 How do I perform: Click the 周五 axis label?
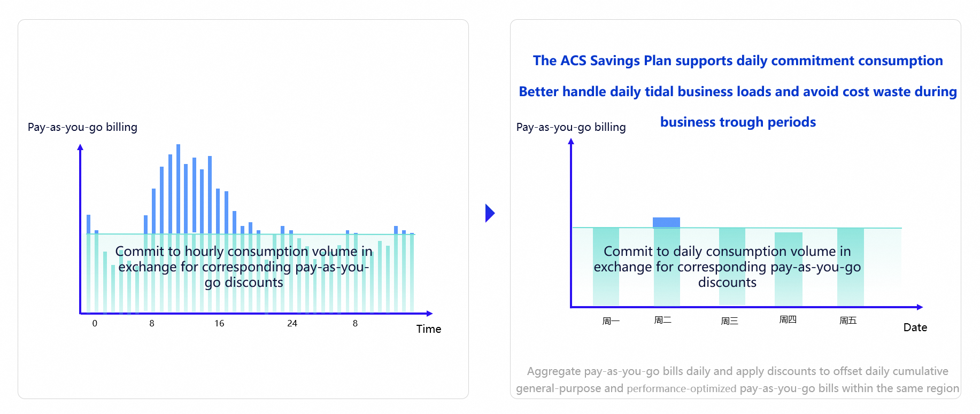coord(848,321)
